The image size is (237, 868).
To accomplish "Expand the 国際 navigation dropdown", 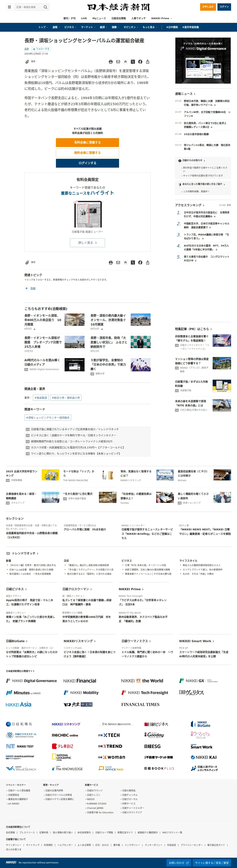I will tap(116, 27).
